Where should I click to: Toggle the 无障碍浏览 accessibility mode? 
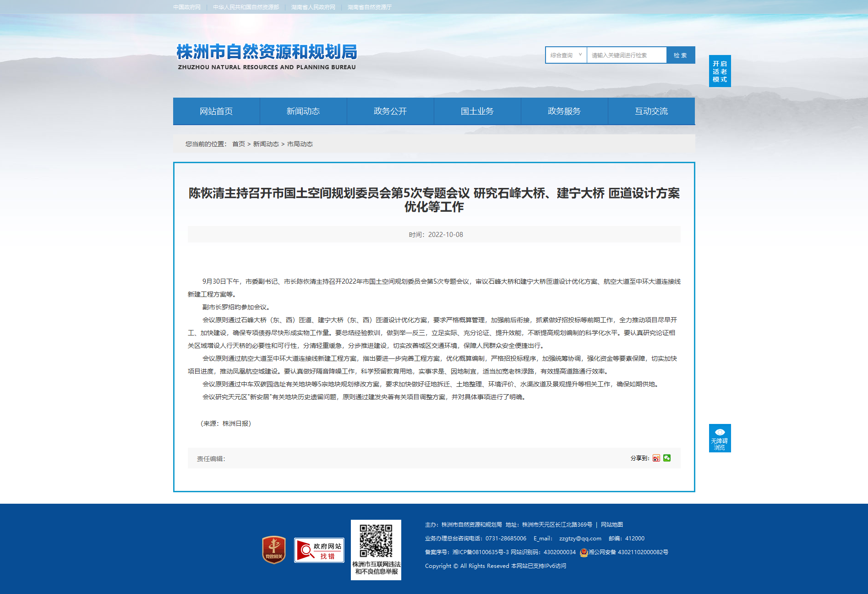(720, 438)
